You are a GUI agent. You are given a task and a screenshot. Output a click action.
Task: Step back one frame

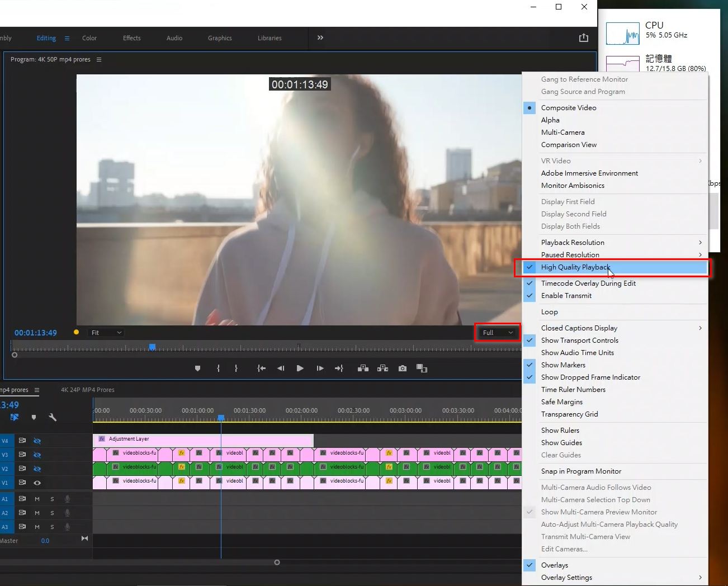281,368
